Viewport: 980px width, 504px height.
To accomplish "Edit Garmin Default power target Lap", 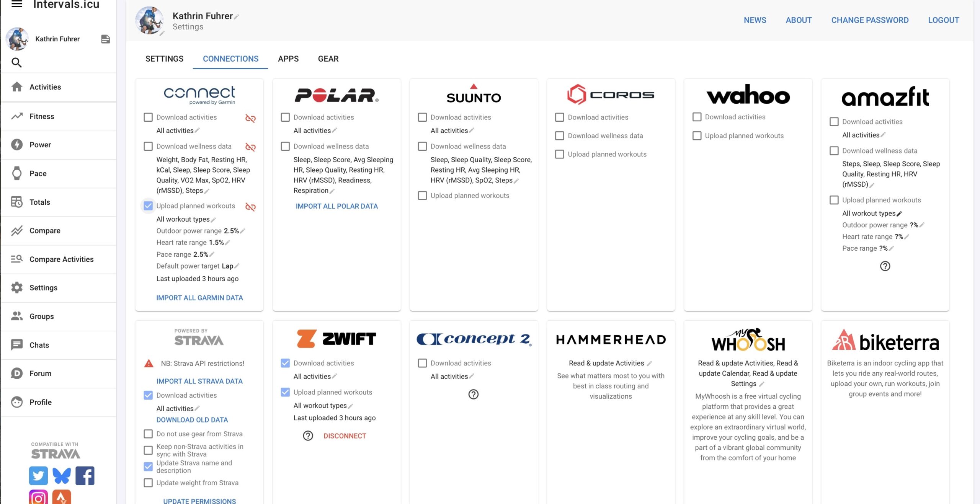I will click(x=237, y=266).
